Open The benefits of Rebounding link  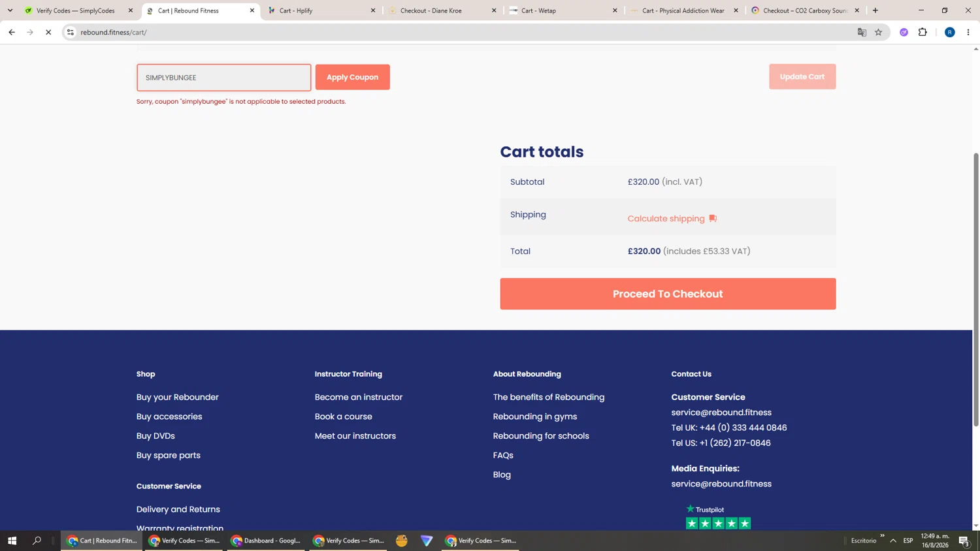click(549, 397)
